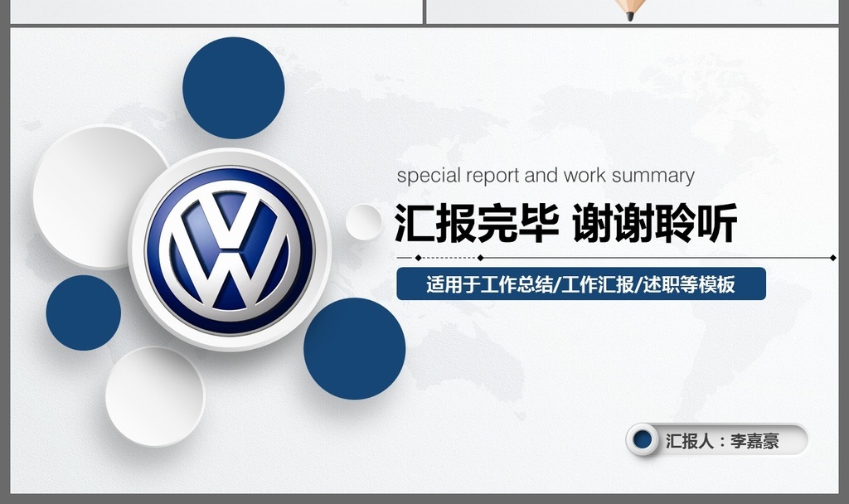
Task: Click the Volkswagen logo emblem
Action: coord(229,250)
